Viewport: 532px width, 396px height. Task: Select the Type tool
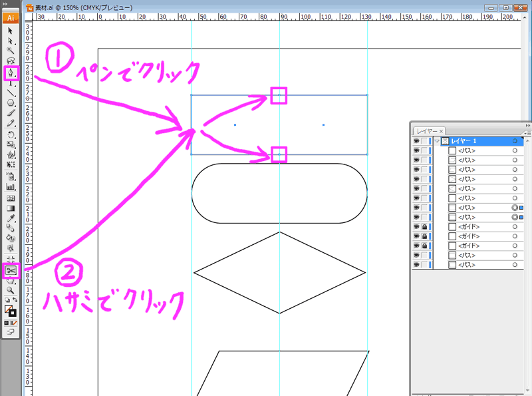pos(10,84)
